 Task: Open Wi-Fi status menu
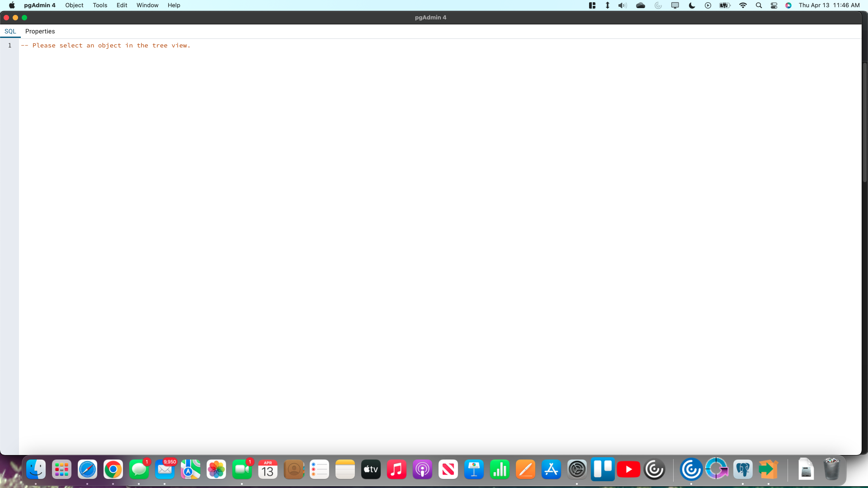[x=743, y=5]
